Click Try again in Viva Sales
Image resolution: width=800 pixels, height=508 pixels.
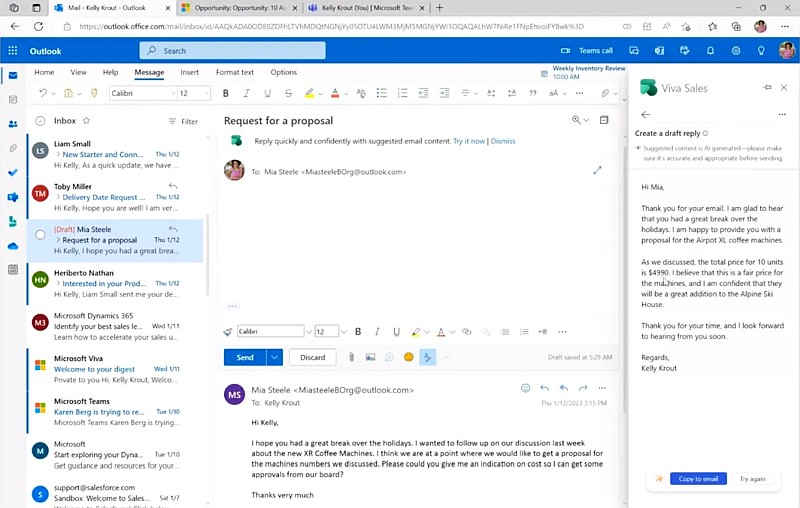pos(753,478)
